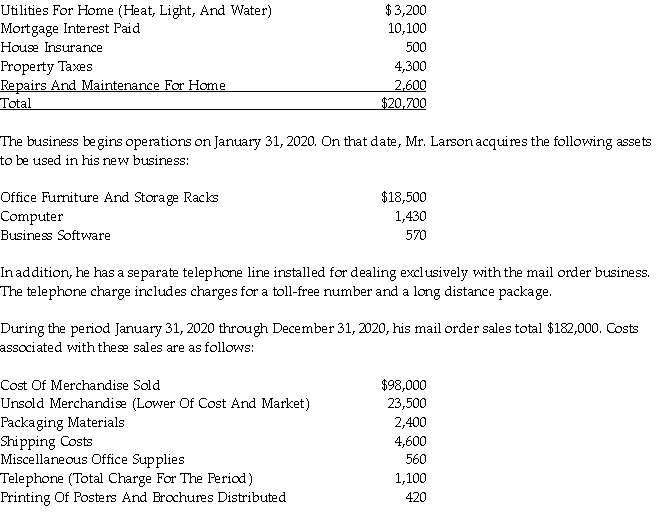Select the Mortgage Interest Paid label
666x525 pixels.
pos(70,28)
